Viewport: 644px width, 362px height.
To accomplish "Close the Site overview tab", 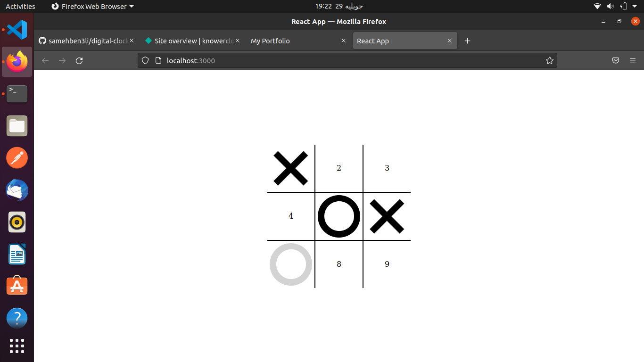I will [238, 41].
